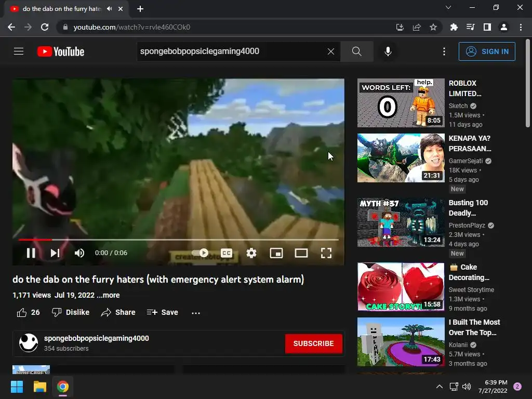Share this page from the address bar
Viewport: 532px width, 399px height.
pyautogui.click(x=417, y=27)
